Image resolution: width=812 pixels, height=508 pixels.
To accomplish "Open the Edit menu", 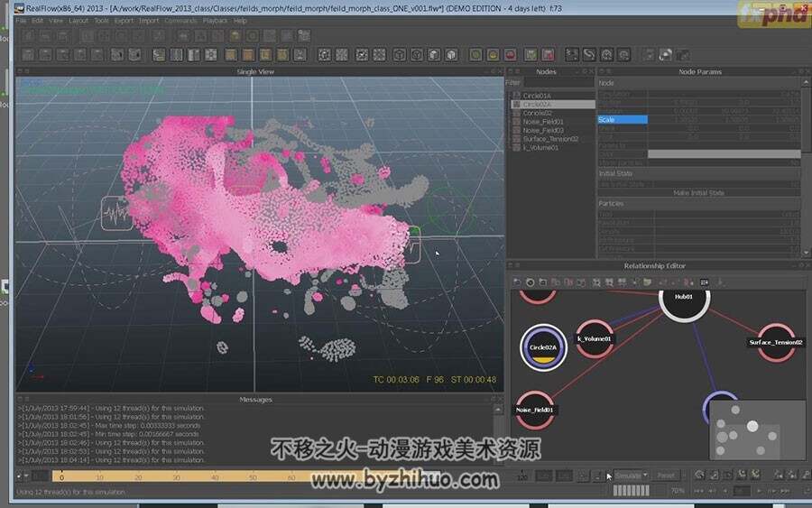I will pos(37,21).
